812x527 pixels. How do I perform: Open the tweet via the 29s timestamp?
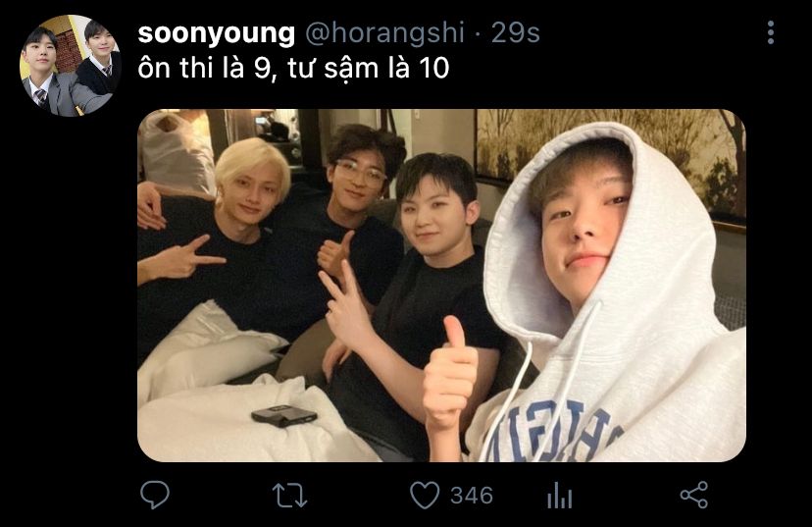tap(515, 33)
